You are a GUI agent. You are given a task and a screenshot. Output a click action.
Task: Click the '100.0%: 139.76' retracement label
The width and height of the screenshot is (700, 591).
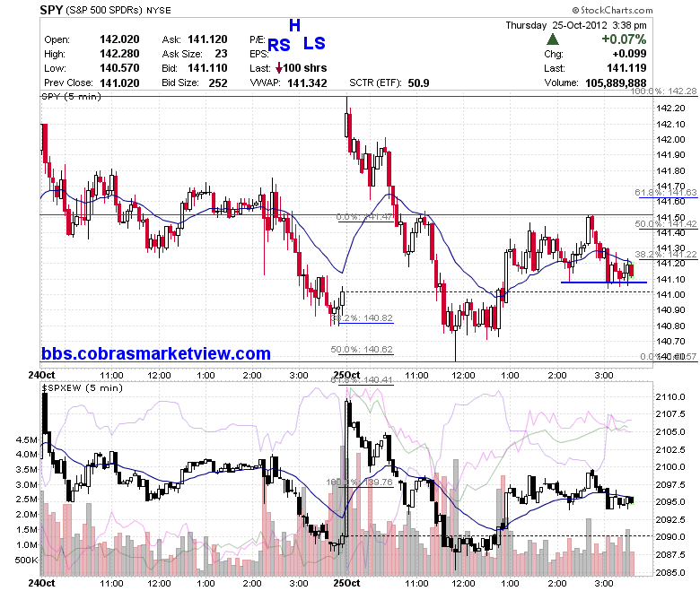click(x=359, y=482)
